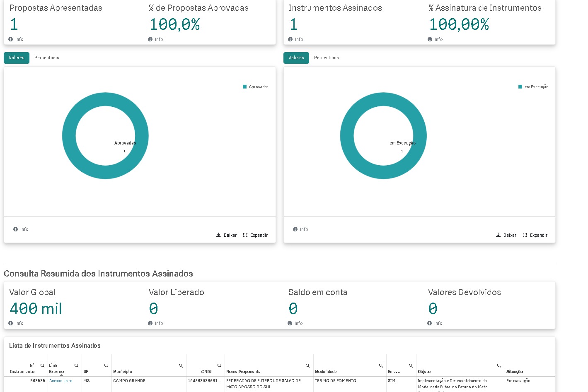Select Valores tab above Aprovadas chart
This screenshot has width=588, height=392.
17,58
